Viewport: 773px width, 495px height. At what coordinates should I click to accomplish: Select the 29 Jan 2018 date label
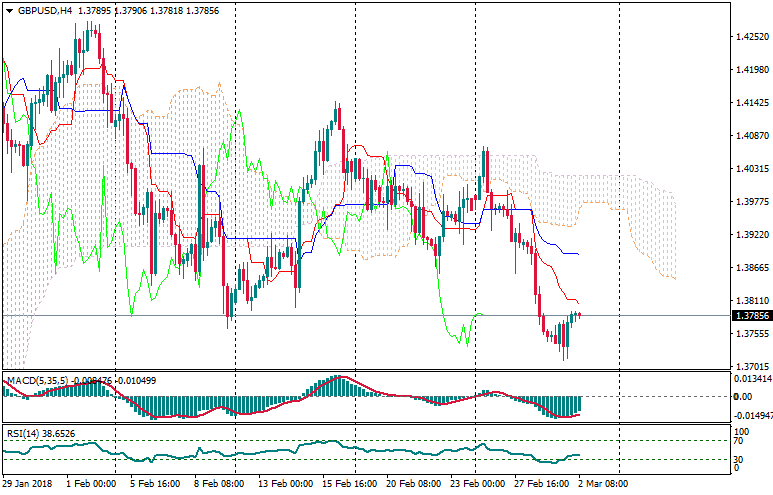[x=28, y=482]
